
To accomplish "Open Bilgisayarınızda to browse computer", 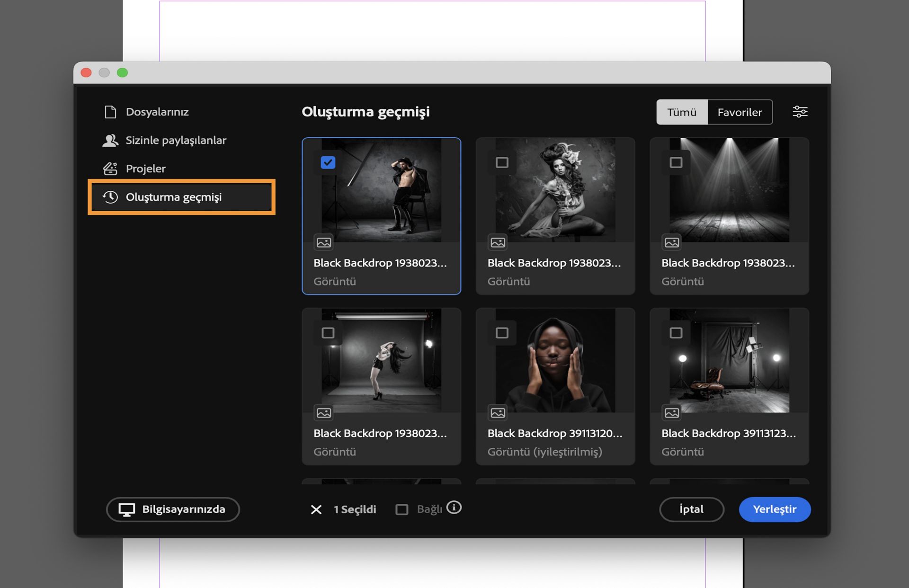I will pyautogui.click(x=173, y=509).
